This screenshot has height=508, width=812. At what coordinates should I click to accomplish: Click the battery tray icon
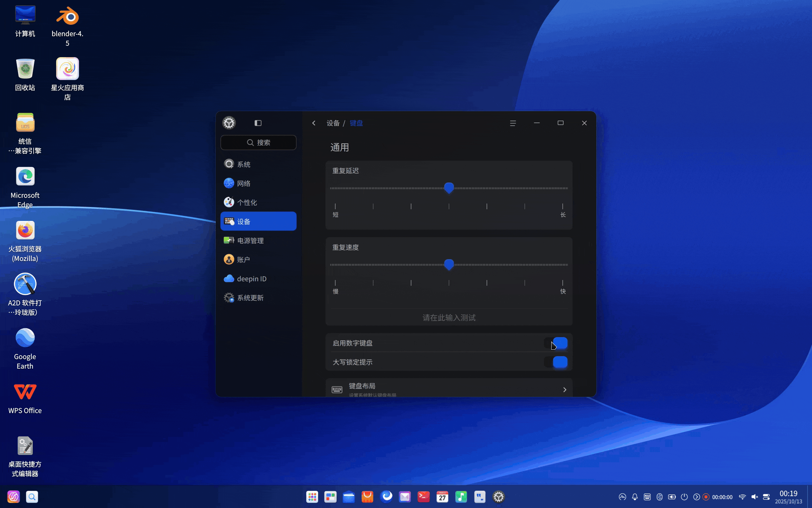point(672,497)
